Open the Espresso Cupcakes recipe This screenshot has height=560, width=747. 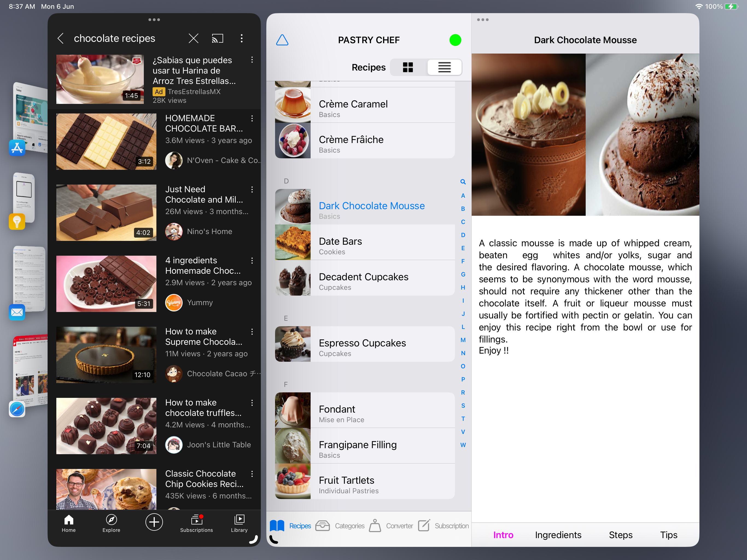pos(365,344)
